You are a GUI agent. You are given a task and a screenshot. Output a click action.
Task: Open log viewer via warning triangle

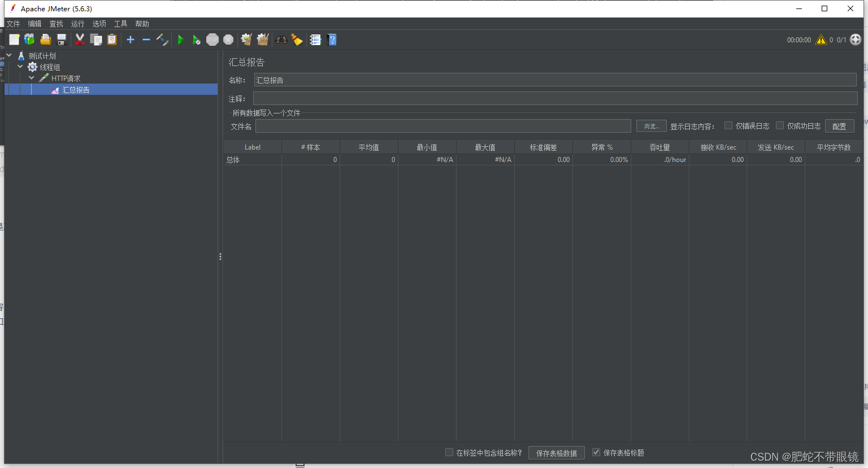click(x=821, y=40)
